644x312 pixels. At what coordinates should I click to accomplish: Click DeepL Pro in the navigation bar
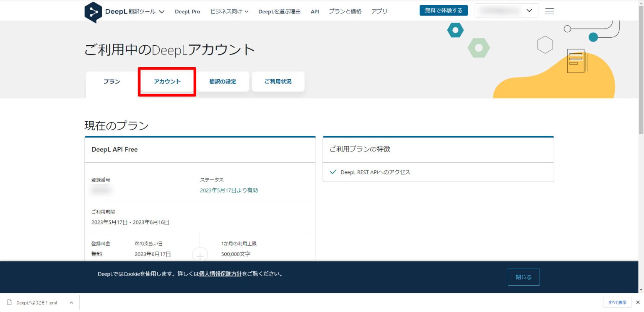click(x=187, y=11)
